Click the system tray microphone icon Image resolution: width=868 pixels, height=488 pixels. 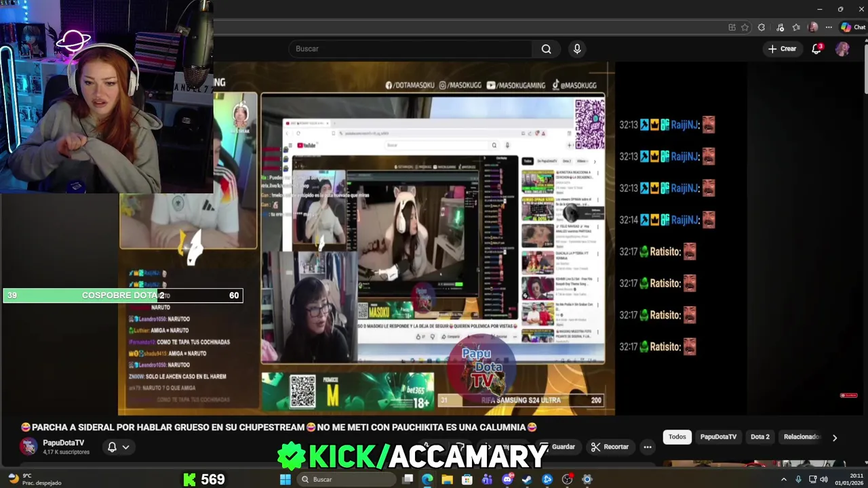pos(798,479)
